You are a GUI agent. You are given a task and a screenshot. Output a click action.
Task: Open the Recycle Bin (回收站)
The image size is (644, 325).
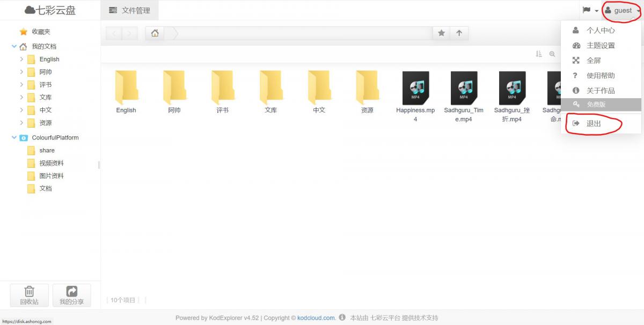(29, 295)
